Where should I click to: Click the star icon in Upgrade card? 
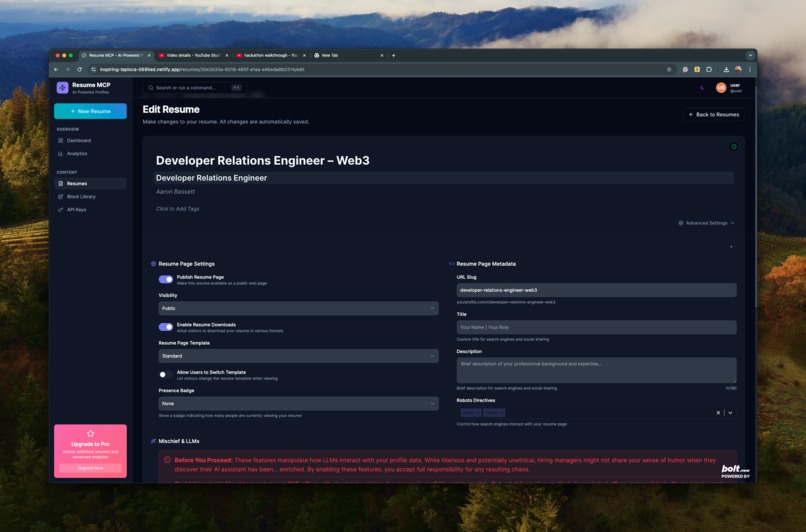[x=90, y=434]
